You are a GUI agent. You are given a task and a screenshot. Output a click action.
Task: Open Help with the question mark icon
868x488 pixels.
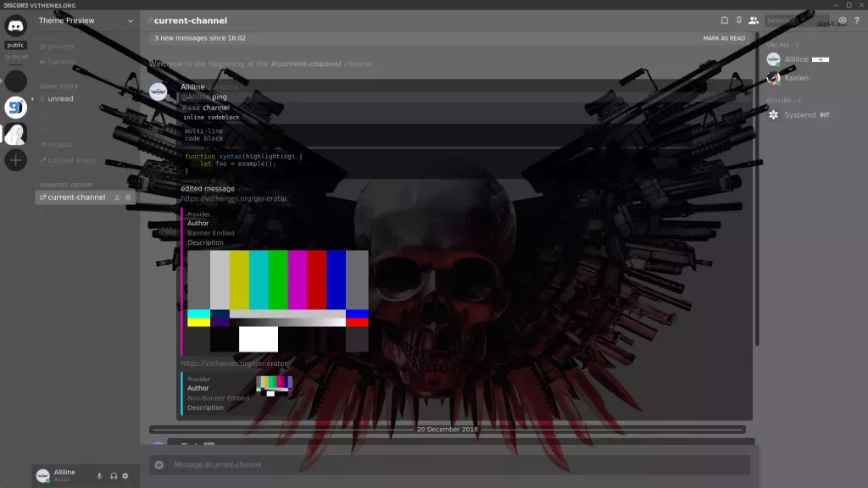click(x=855, y=19)
